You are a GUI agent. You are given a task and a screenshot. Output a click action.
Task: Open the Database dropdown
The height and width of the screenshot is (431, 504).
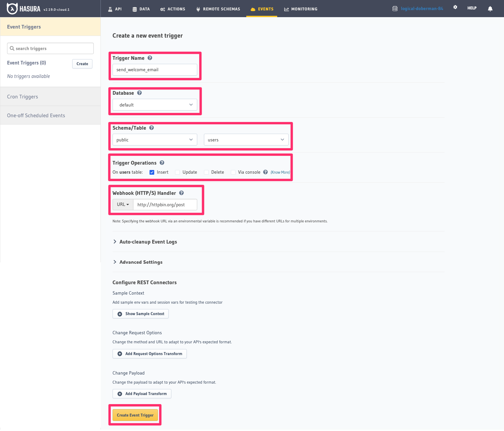pos(155,104)
